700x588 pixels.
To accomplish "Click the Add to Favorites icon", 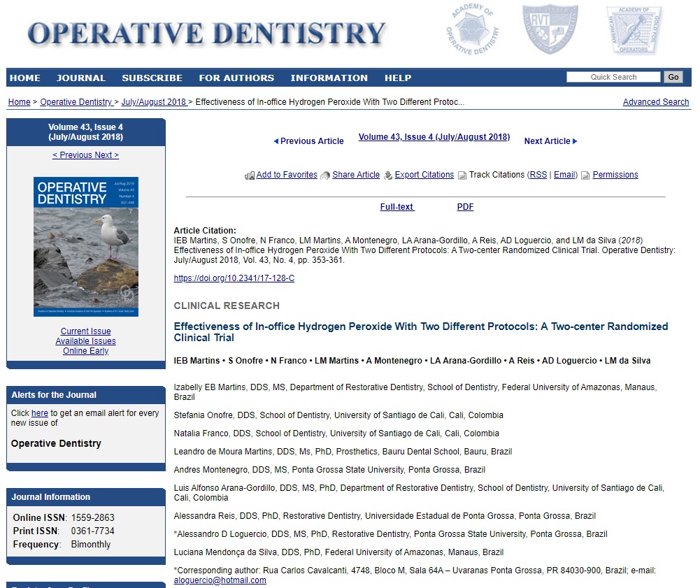I will (x=250, y=175).
